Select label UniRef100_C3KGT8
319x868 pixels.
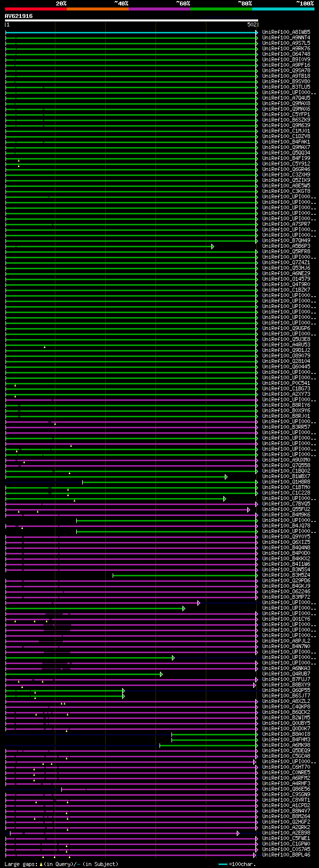tap(286, 191)
